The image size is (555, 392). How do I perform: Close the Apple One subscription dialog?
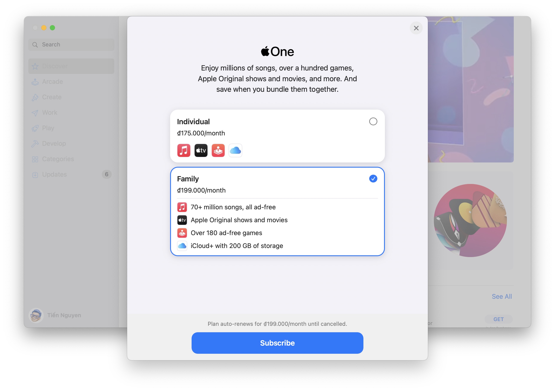click(415, 28)
